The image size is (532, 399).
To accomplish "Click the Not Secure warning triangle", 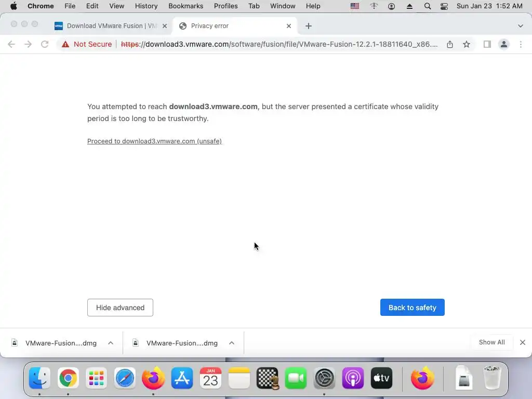I will point(65,44).
